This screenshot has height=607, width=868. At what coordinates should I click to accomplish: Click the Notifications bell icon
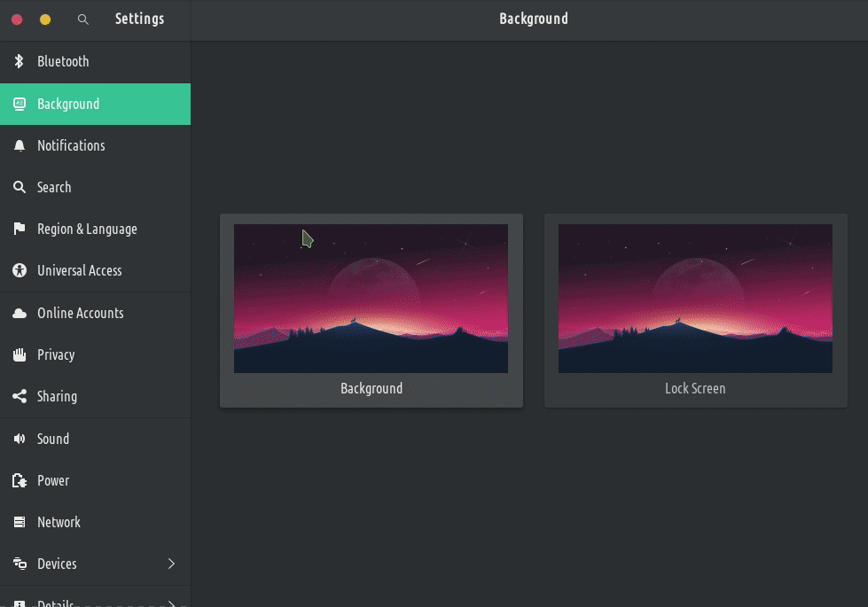coord(19,146)
